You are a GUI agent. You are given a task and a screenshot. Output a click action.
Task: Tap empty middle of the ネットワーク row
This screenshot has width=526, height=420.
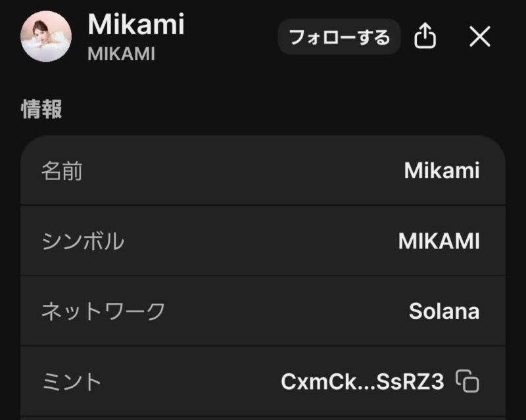(283, 311)
